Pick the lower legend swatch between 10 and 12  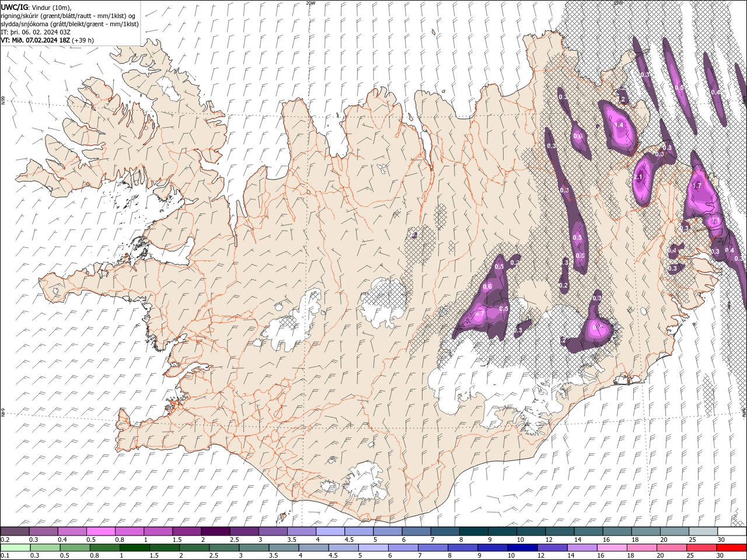[522, 548]
